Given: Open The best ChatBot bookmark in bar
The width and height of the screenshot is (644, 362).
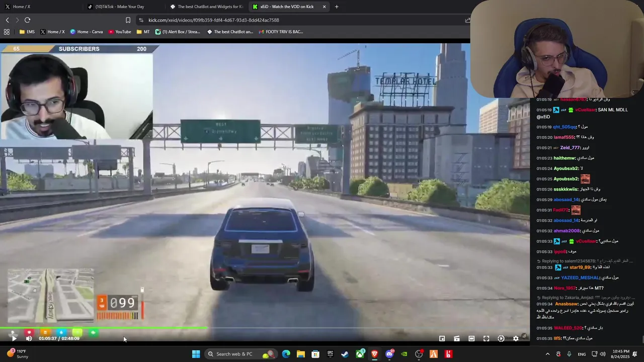Looking at the screenshot, I should coord(230,32).
